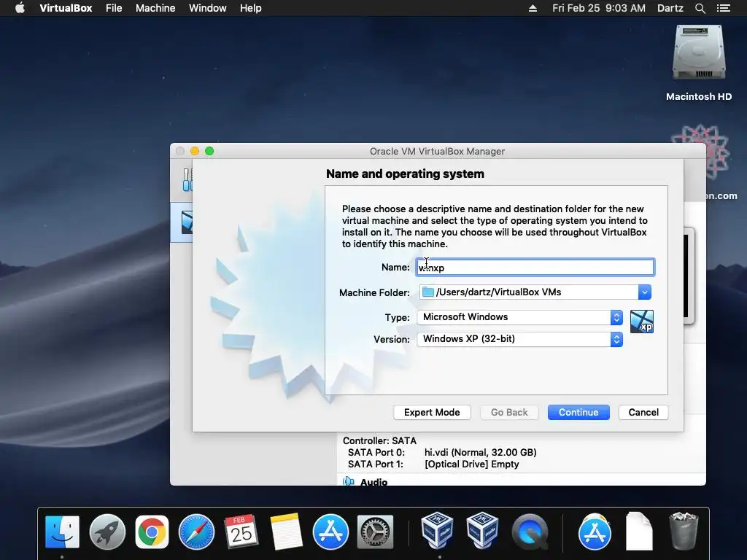Open the Type dropdown showing Microsoft Windows
This screenshot has height=560, width=747.
(x=519, y=317)
